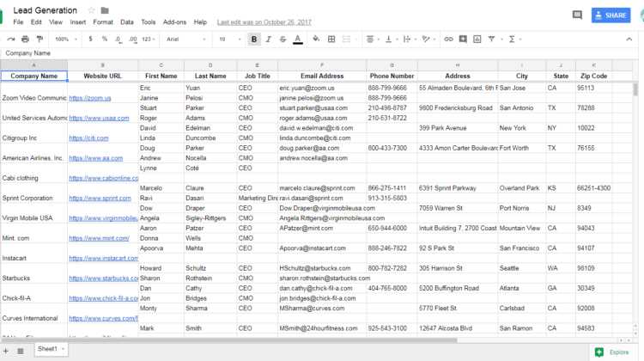Open the File menu

point(18,22)
